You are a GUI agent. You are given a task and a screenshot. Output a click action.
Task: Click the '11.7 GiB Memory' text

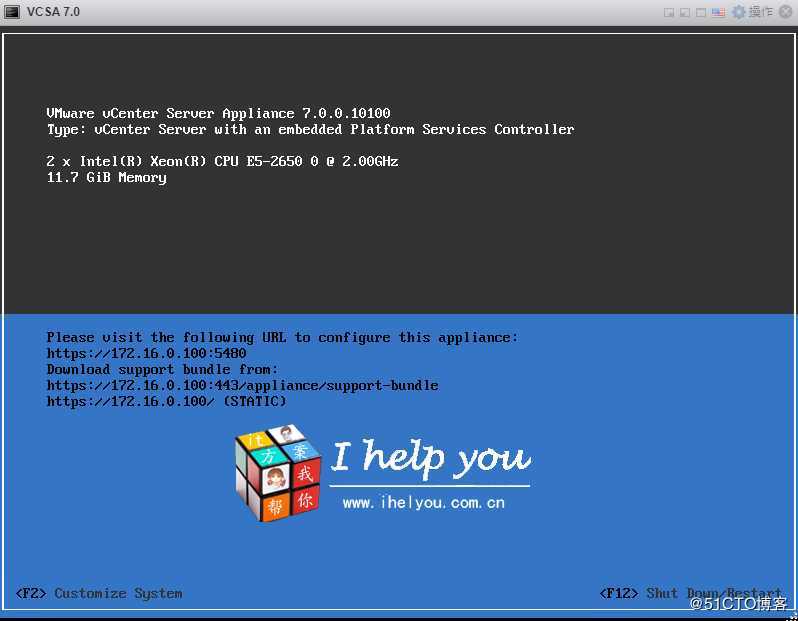click(106, 177)
